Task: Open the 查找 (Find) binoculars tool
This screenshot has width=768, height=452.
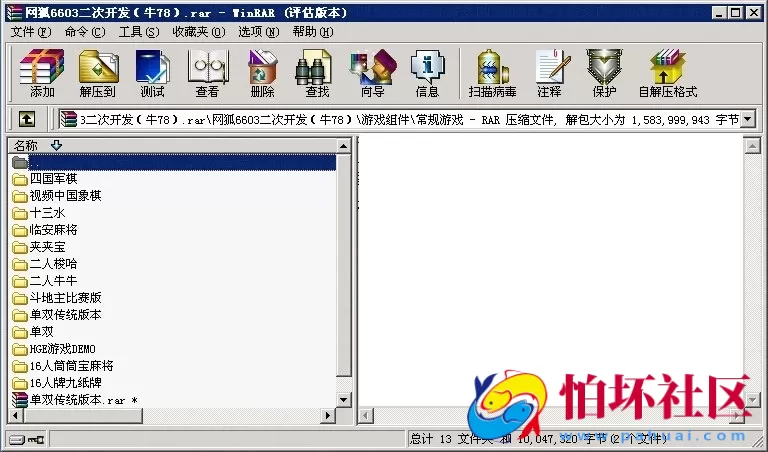Action: pyautogui.click(x=317, y=74)
